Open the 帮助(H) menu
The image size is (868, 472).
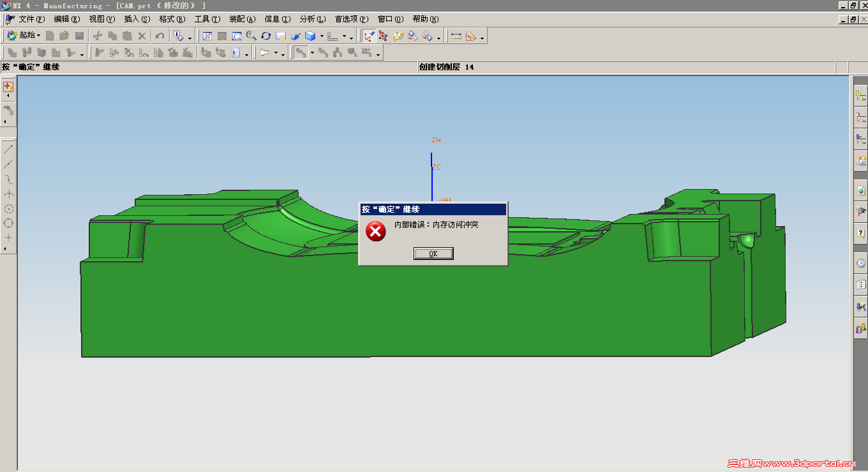click(x=426, y=19)
